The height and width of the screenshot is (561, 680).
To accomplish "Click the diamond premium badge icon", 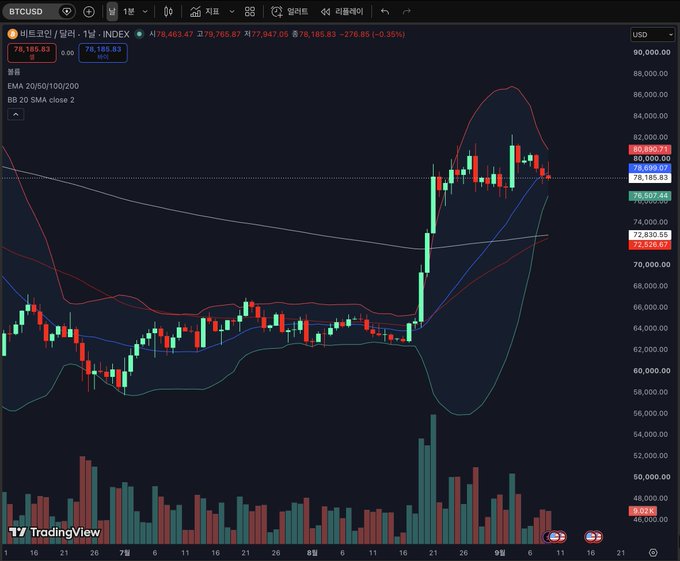I will (x=66, y=12).
